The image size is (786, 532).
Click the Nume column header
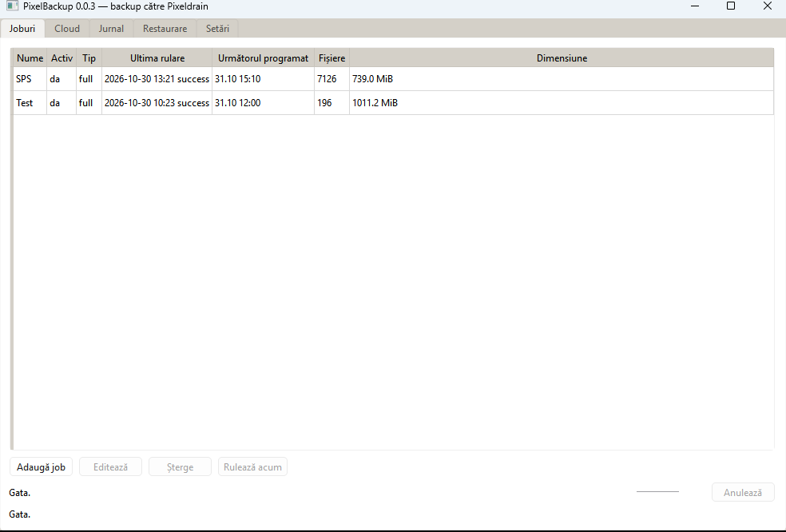click(x=30, y=58)
